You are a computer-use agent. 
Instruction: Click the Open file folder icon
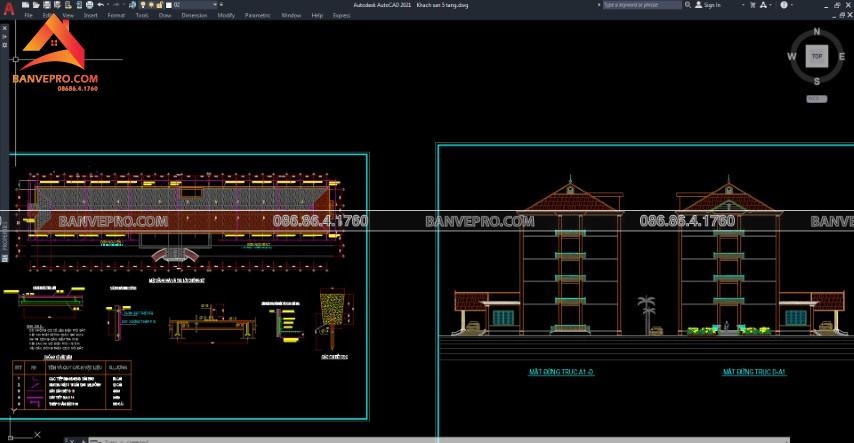36,5
